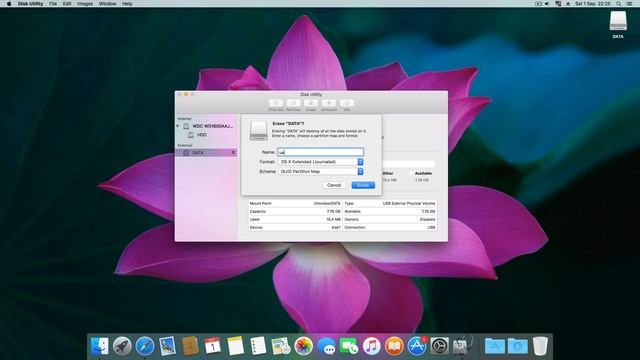Open the Downloads folder in dock
Viewport: 640px width, 360px height.
518,346
